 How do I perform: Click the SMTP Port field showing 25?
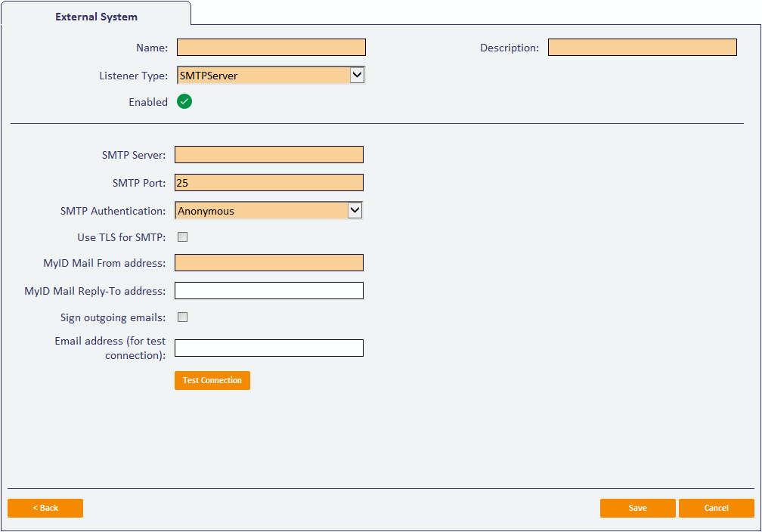click(268, 183)
